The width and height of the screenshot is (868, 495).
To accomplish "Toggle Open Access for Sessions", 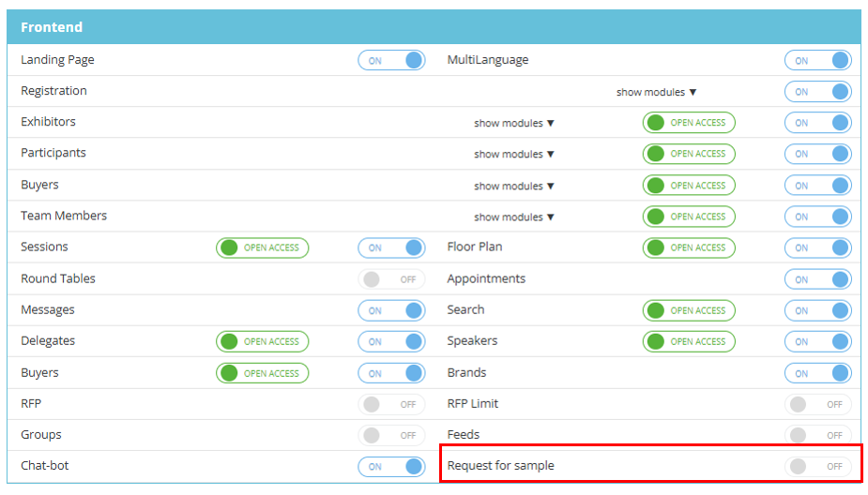I will coord(262,247).
